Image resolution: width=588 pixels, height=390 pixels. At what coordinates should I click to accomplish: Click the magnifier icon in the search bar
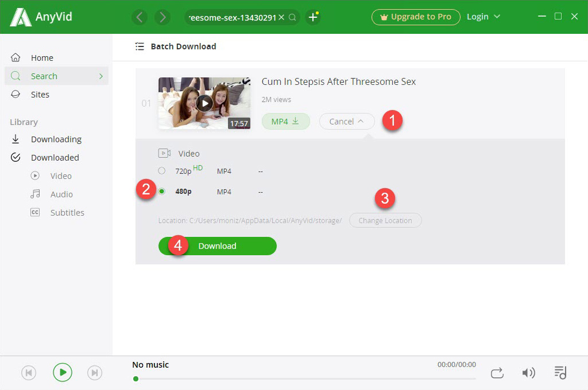(292, 17)
